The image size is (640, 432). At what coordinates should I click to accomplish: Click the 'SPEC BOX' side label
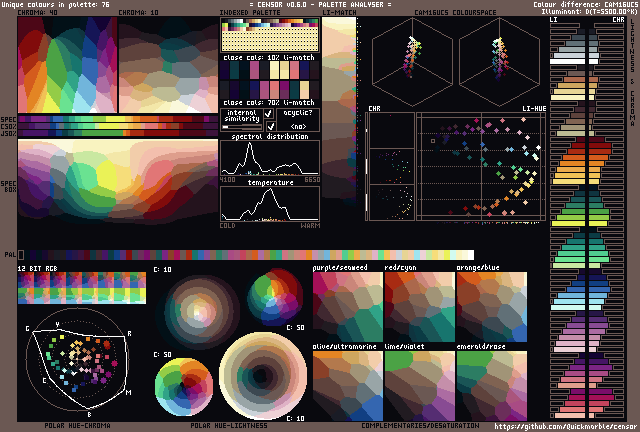point(8,187)
